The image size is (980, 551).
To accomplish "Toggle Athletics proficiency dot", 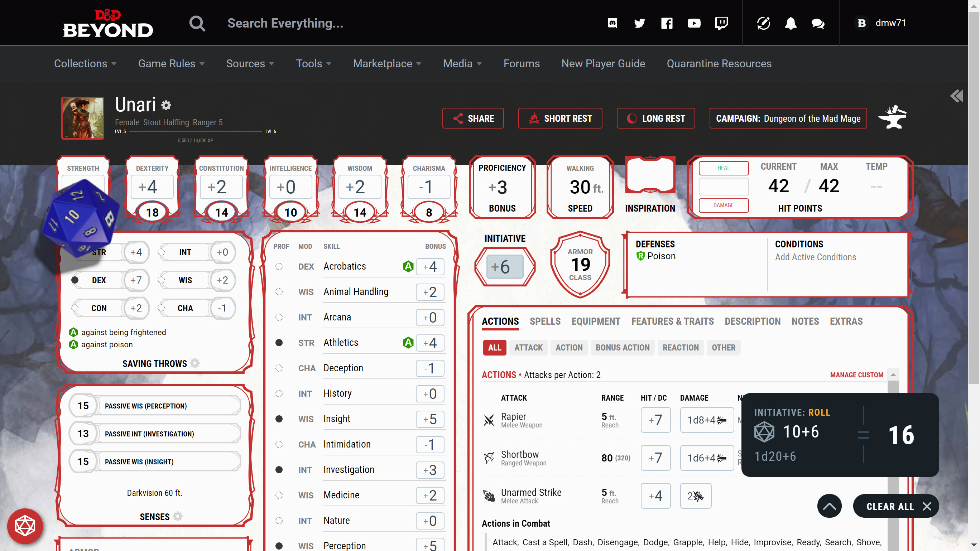I will point(279,343).
